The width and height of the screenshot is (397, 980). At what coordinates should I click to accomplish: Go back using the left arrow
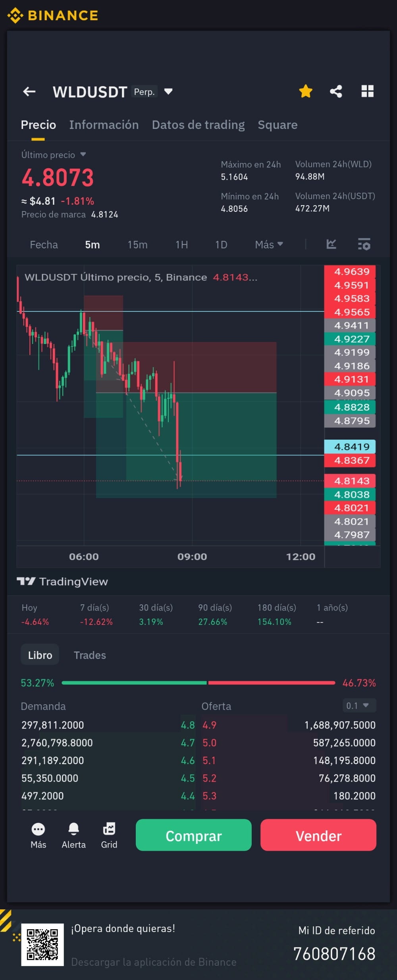pos(29,92)
